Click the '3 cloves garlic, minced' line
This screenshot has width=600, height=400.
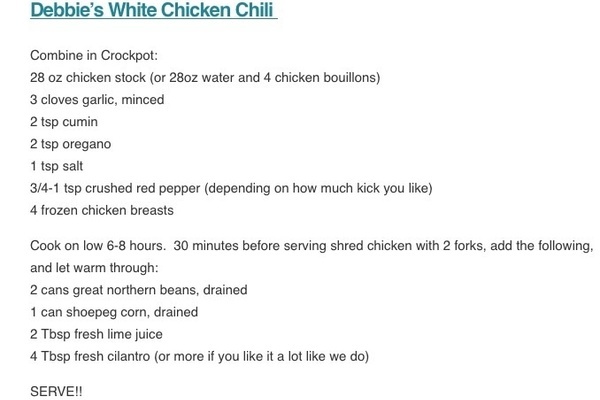point(97,100)
